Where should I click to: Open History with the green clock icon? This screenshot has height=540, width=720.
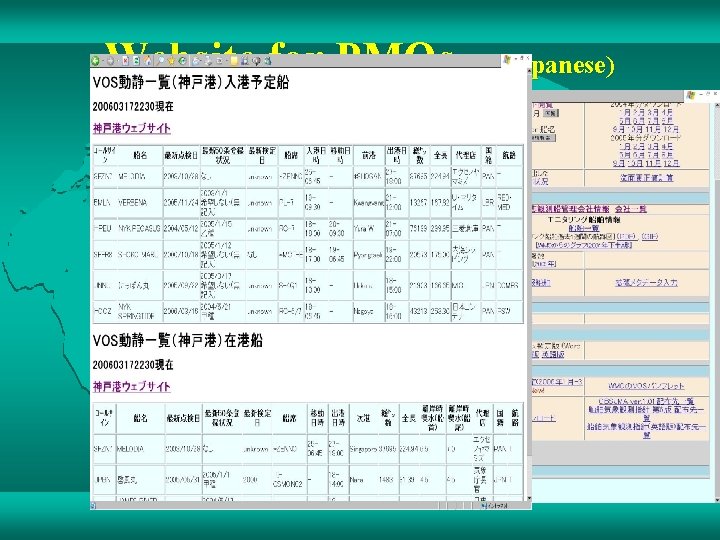(x=182, y=61)
